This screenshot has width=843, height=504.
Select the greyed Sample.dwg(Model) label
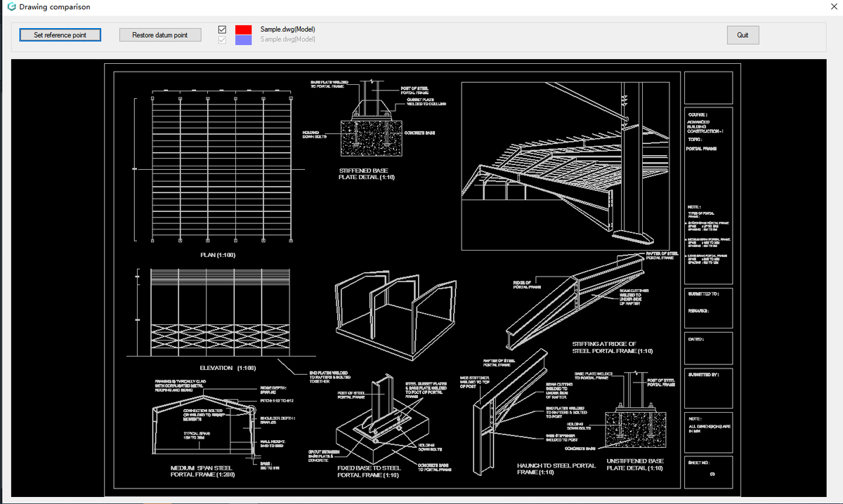tap(287, 39)
